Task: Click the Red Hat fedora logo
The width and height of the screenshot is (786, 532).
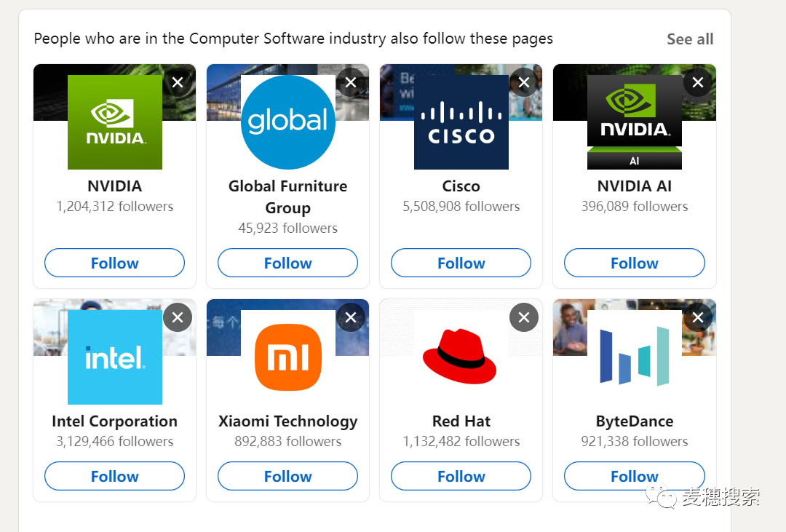Action: 461,357
